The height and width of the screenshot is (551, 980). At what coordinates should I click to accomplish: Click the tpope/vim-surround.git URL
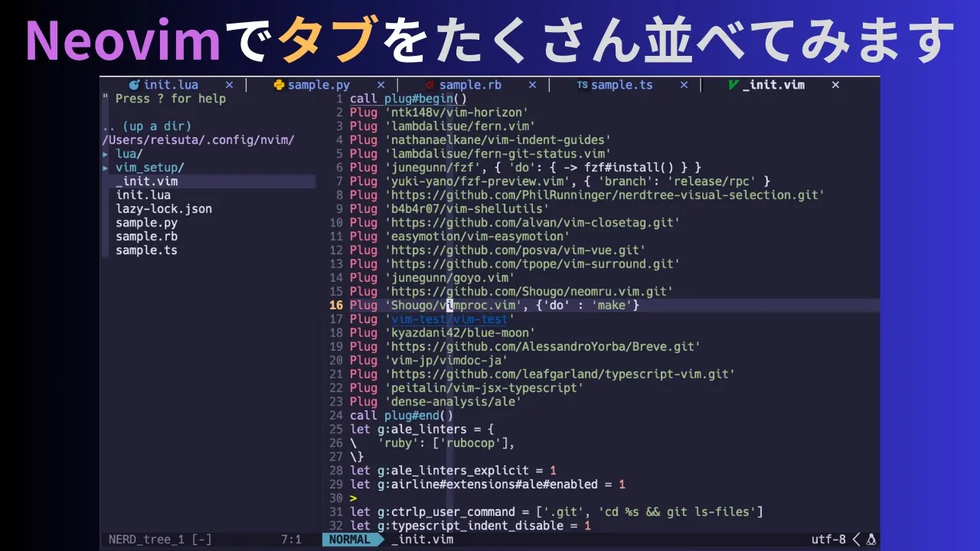pyautogui.click(x=532, y=264)
